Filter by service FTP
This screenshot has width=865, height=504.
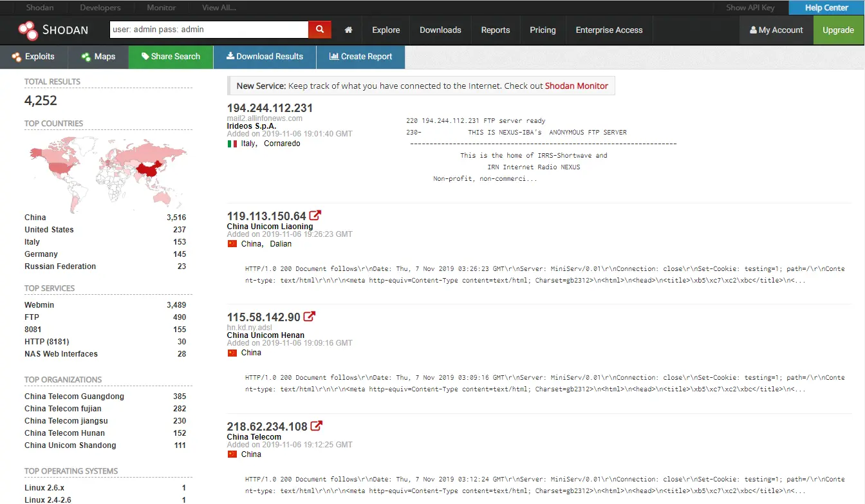[32, 317]
